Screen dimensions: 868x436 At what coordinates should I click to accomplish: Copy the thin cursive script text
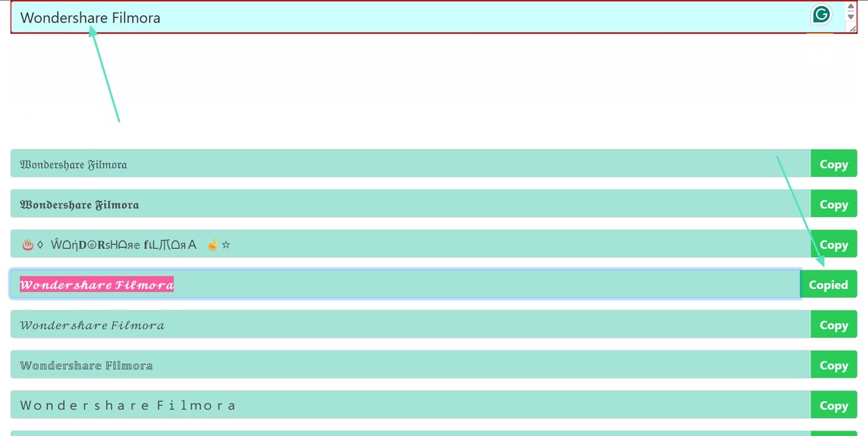point(834,324)
